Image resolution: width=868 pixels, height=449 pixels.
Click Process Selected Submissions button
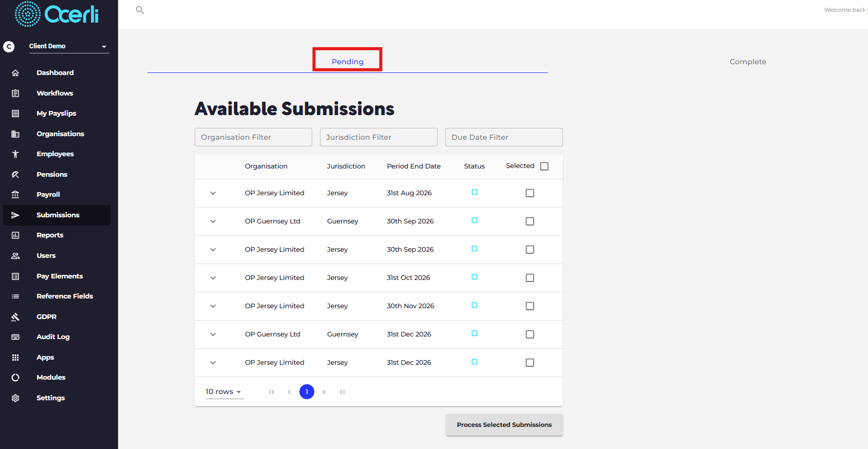[504, 425]
